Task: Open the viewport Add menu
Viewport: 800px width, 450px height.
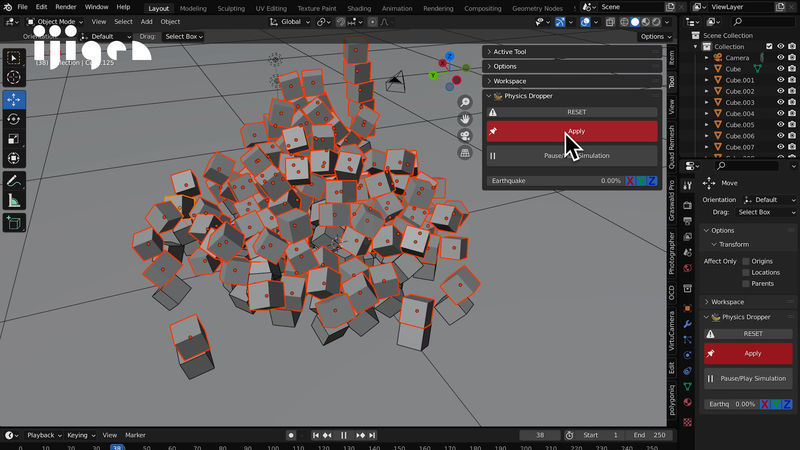Action: point(146,22)
